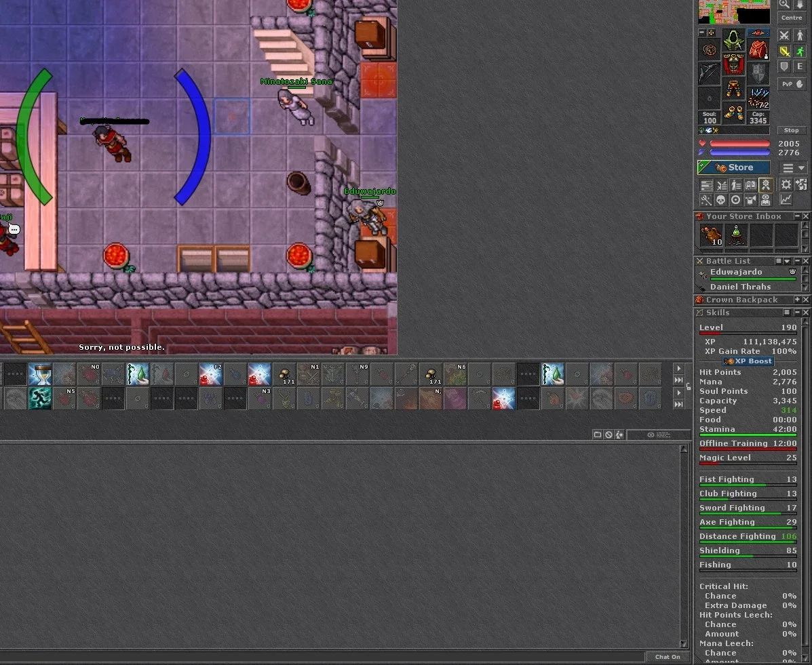Open Skills panel options menu

(x=787, y=313)
